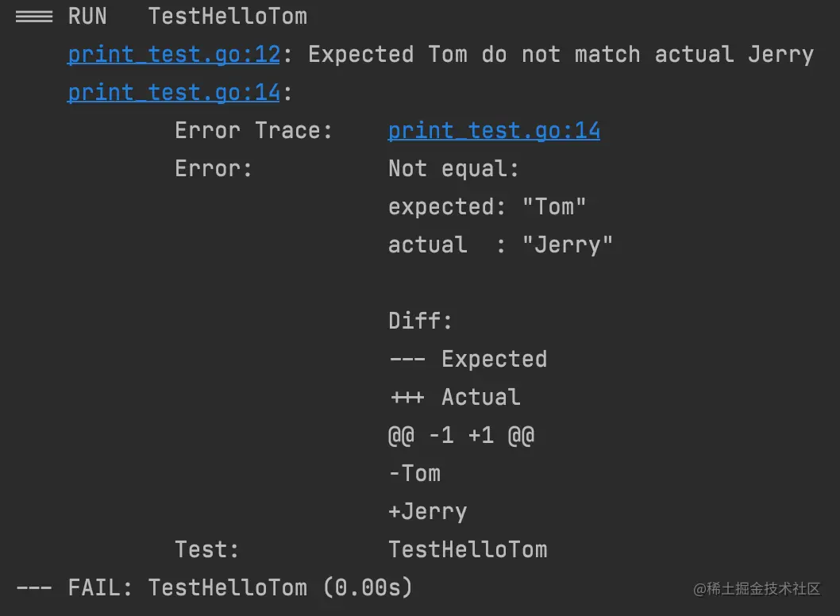840x616 pixels.
Task: Click the '@@ -1 +1 @@' hunk marker
Action: [x=460, y=436]
